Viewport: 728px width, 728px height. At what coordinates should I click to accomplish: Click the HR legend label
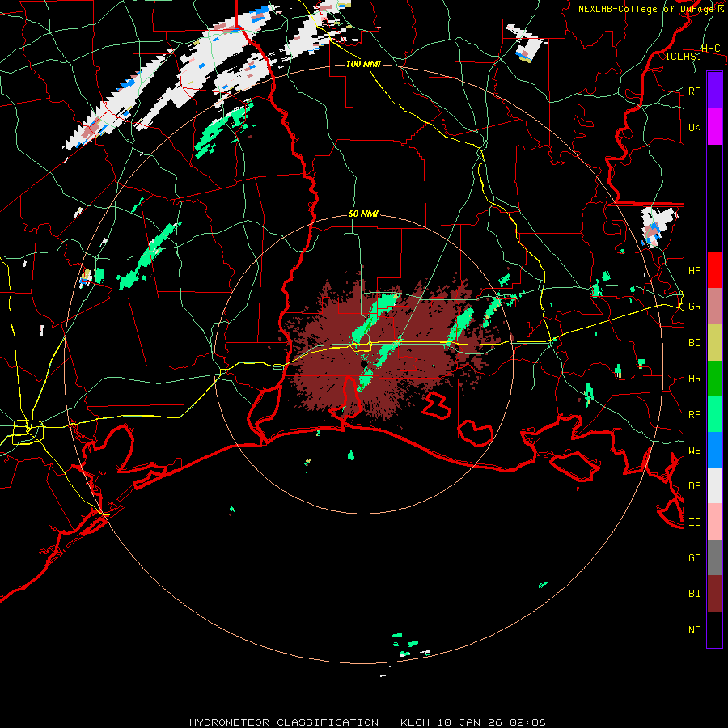click(x=694, y=379)
